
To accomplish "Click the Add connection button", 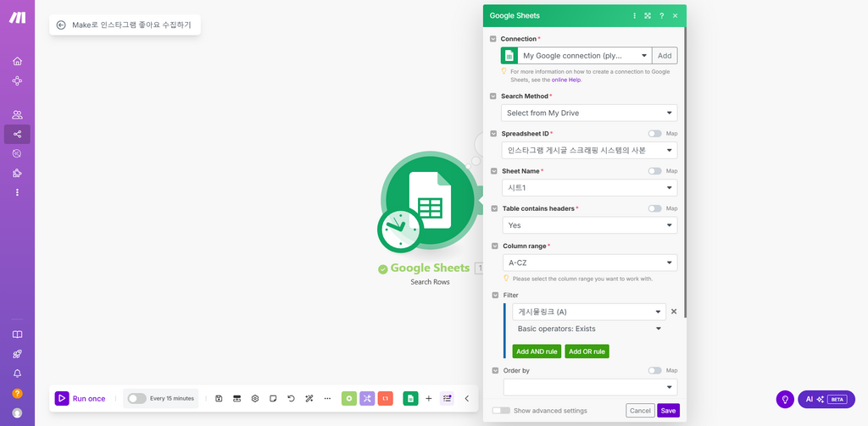I will click(665, 55).
